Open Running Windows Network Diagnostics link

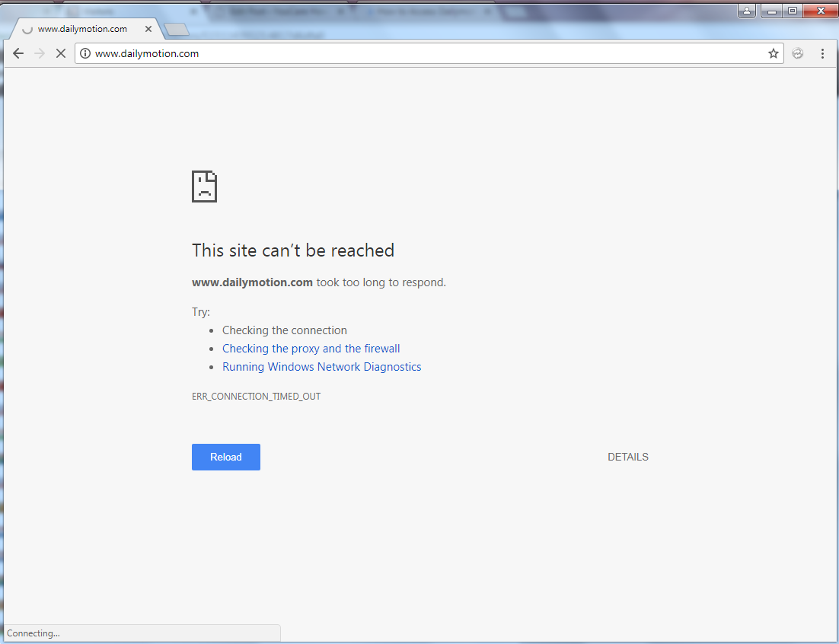click(x=321, y=367)
